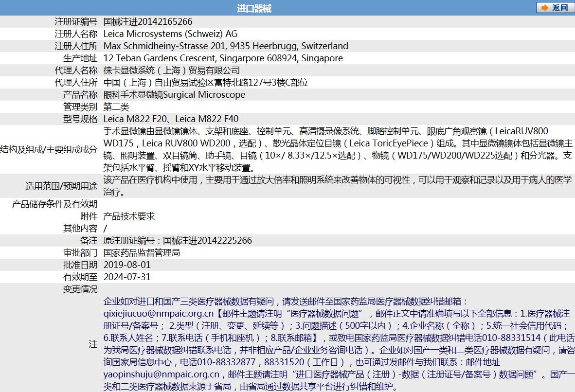575x392 pixels.
Task: Click agent address 富特北路127号3楼C部位
Action: 256,83
